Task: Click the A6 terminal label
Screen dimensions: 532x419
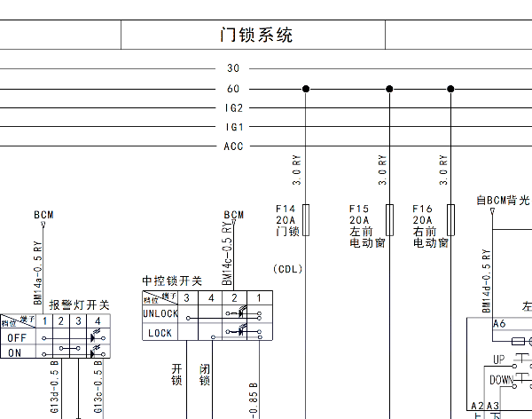Action: (499, 323)
